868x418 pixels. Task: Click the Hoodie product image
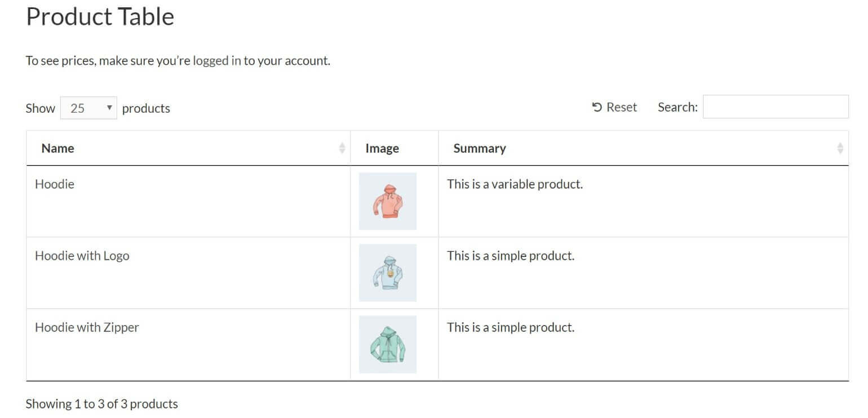387,201
